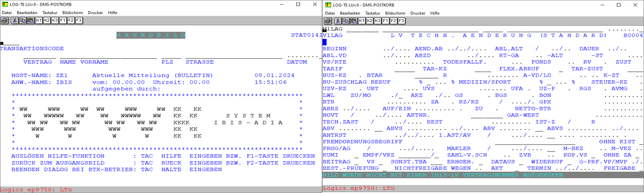This screenshot has height=193, width=644.
Task: Click the printer icon in the left window toolbar
Action: [4, 21]
